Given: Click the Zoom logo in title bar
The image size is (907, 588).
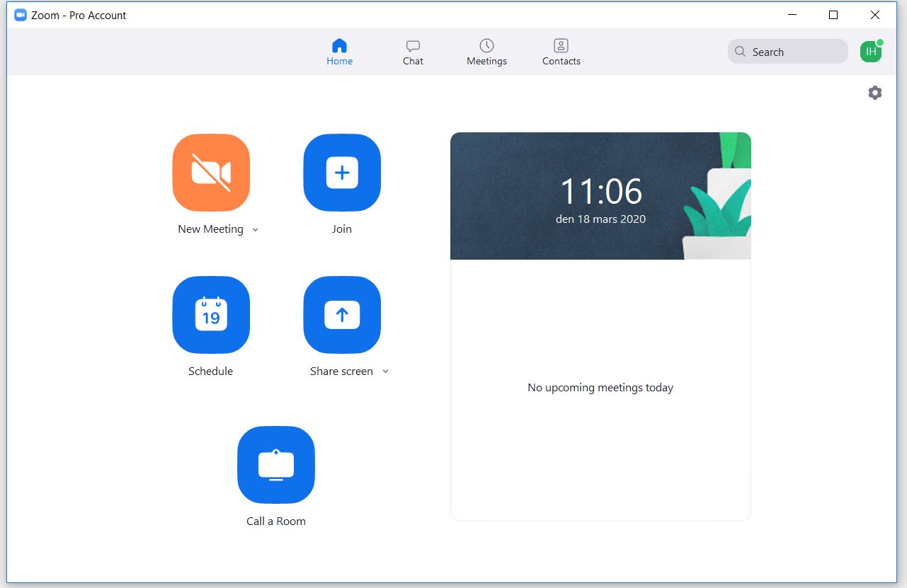Looking at the screenshot, I should tap(21, 15).
